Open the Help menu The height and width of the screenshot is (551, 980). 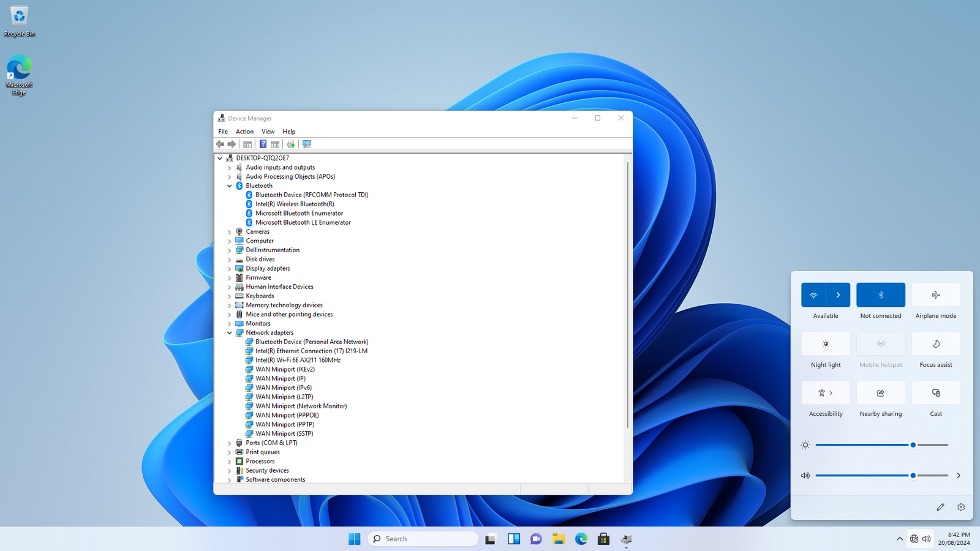pyautogui.click(x=289, y=132)
